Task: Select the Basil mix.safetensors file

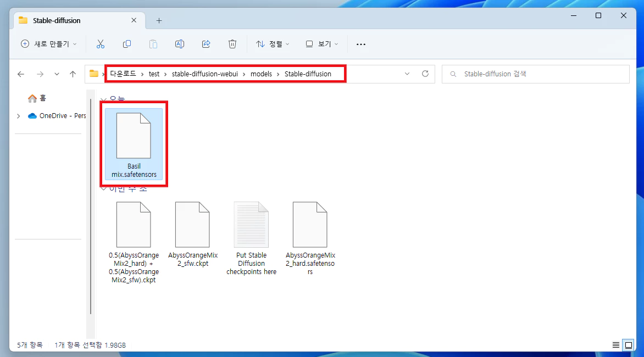Action: 134,144
